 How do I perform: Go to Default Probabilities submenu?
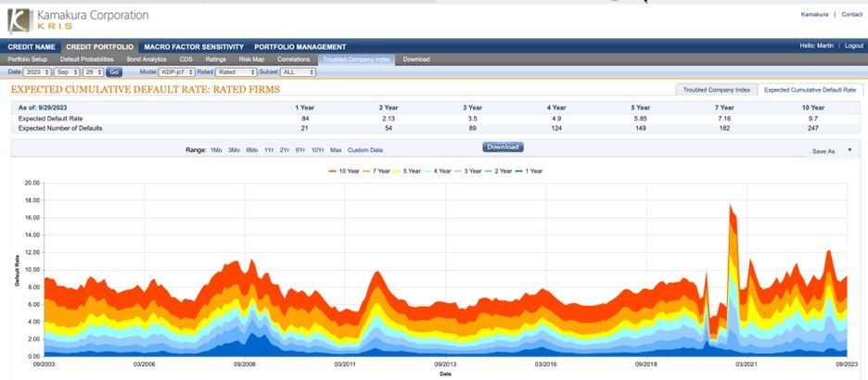click(x=87, y=59)
